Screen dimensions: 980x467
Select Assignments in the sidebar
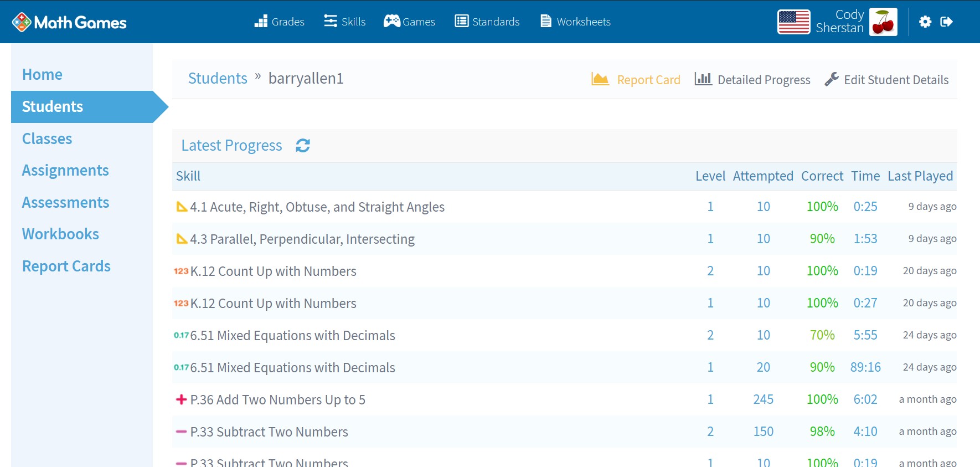click(x=65, y=171)
